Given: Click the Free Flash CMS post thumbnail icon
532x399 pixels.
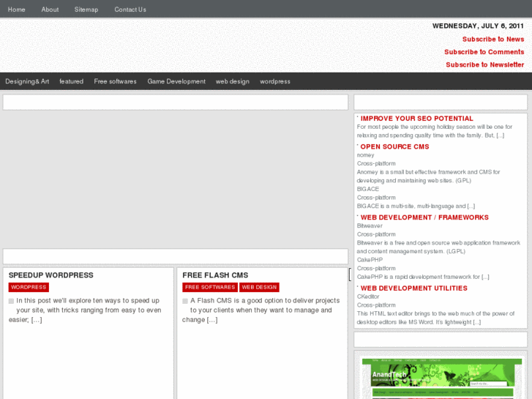Looking at the screenshot, I should 185,301.
